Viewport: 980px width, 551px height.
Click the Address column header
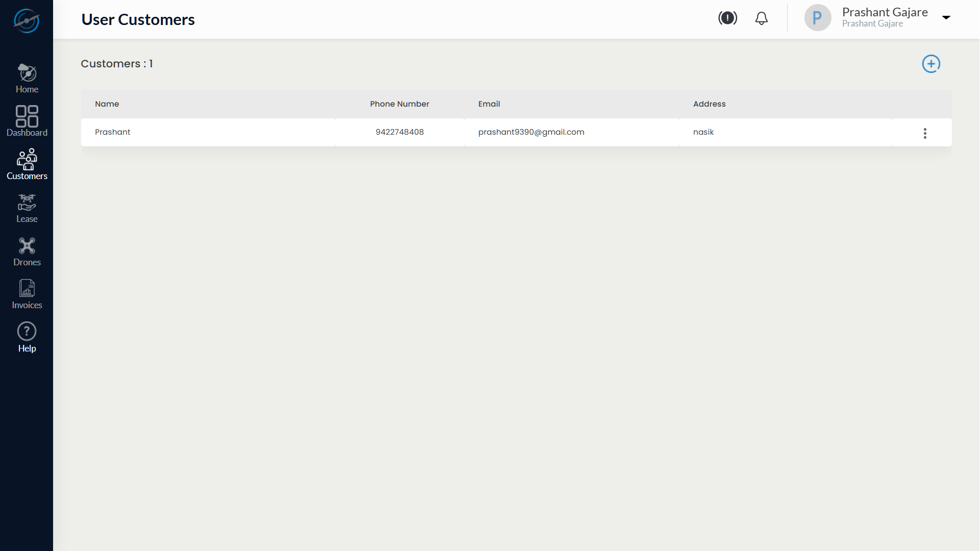pos(709,104)
